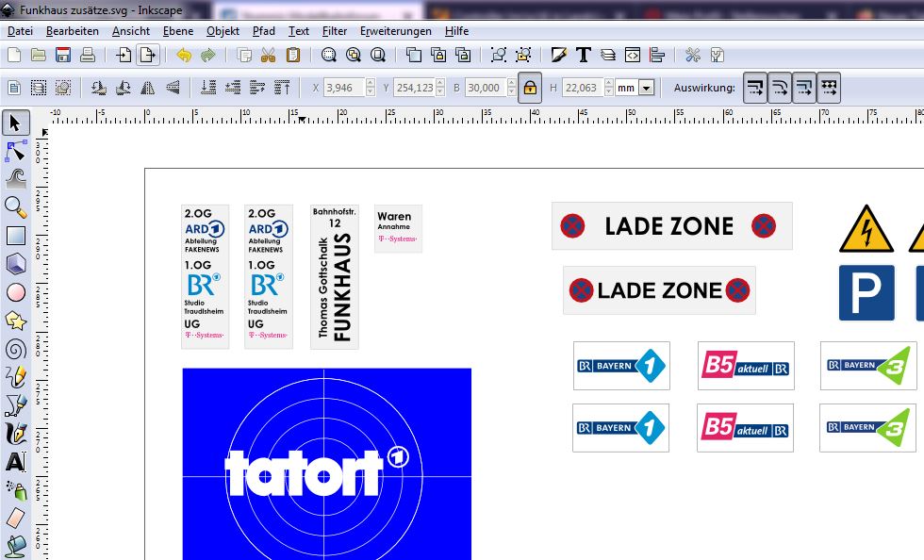
Task: Open Fill and Stroke dialog
Action: click(558, 56)
